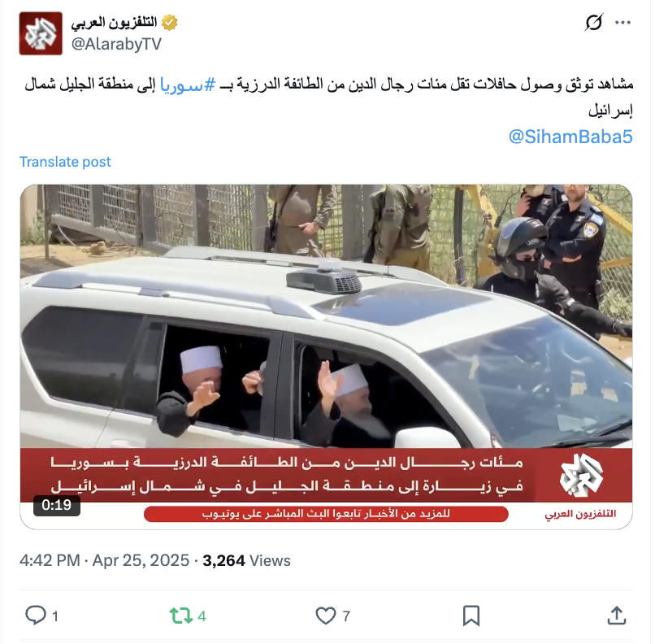Open the @SihamBaba5 mention
The image size is (655, 644).
click(x=570, y=137)
